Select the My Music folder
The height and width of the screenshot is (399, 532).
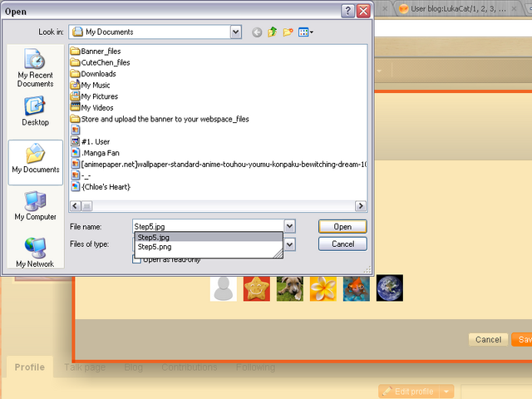[90, 85]
